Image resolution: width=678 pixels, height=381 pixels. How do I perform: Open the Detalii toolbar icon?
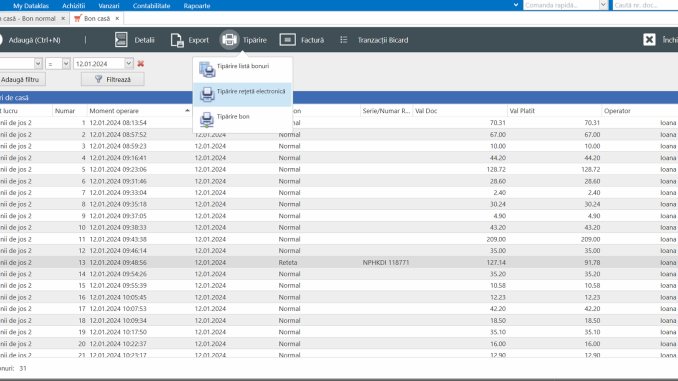click(x=121, y=40)
